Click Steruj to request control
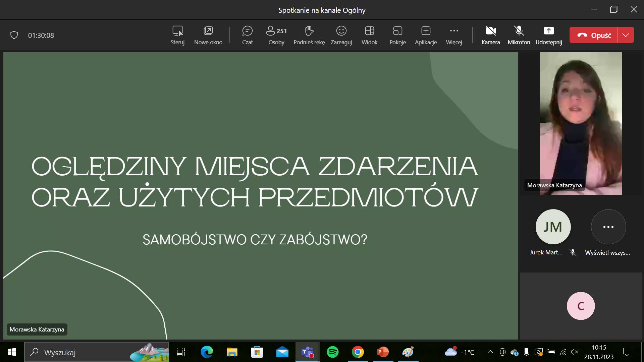The height and width of the screenshot is (362, 644). point(177,35)
